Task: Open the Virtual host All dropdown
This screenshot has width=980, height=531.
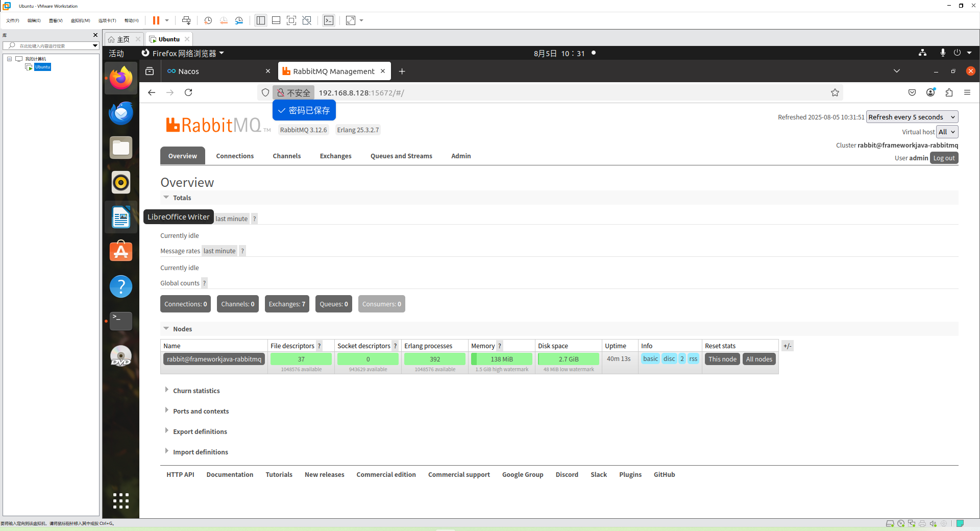Action: pyautogui.click(x=947, y=132)
